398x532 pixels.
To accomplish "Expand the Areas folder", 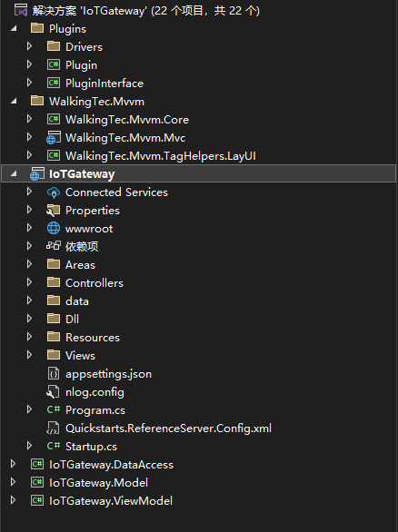I will (30, 264).
